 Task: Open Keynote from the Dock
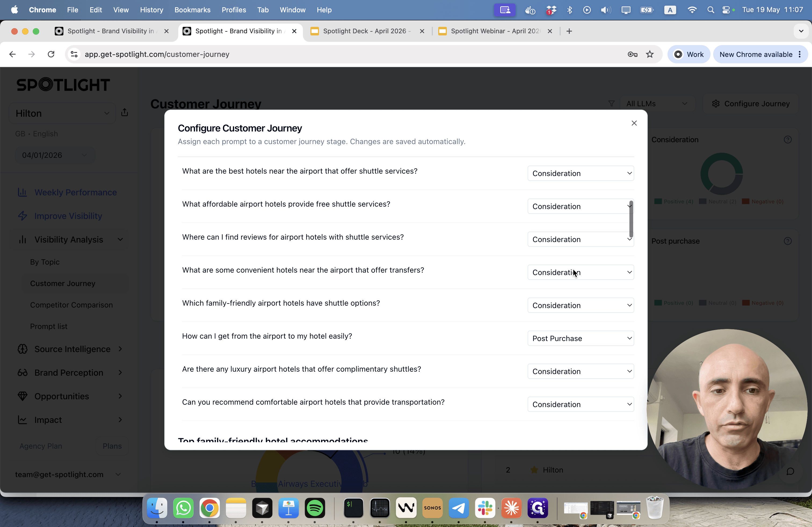[288, 508]
